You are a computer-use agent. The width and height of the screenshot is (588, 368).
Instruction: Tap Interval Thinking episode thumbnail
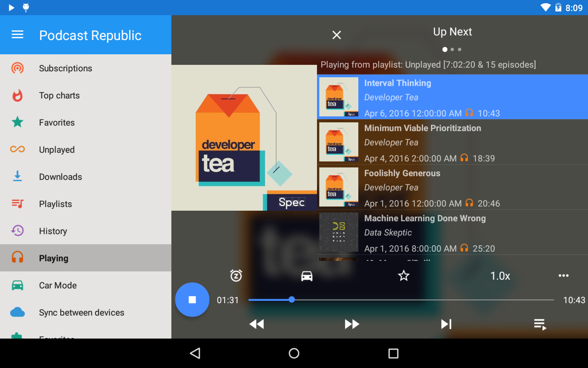(x=339, y=97)
